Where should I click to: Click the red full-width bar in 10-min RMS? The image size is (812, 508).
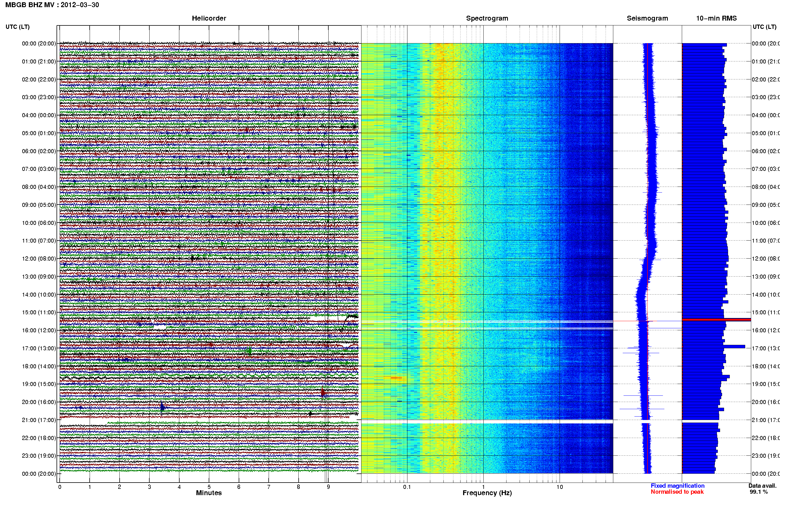(716, 320)
